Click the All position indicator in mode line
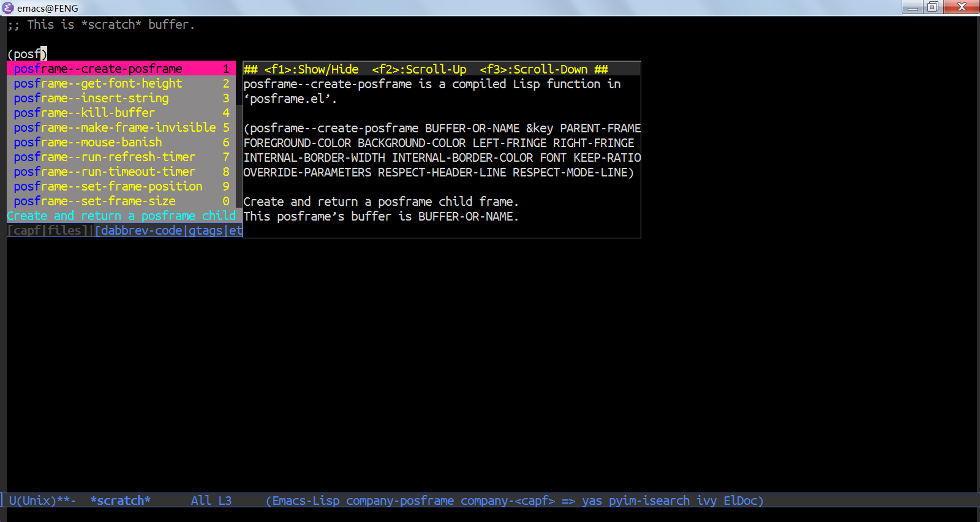The width and height of the screenshot is (980, 522). (201, 501)
